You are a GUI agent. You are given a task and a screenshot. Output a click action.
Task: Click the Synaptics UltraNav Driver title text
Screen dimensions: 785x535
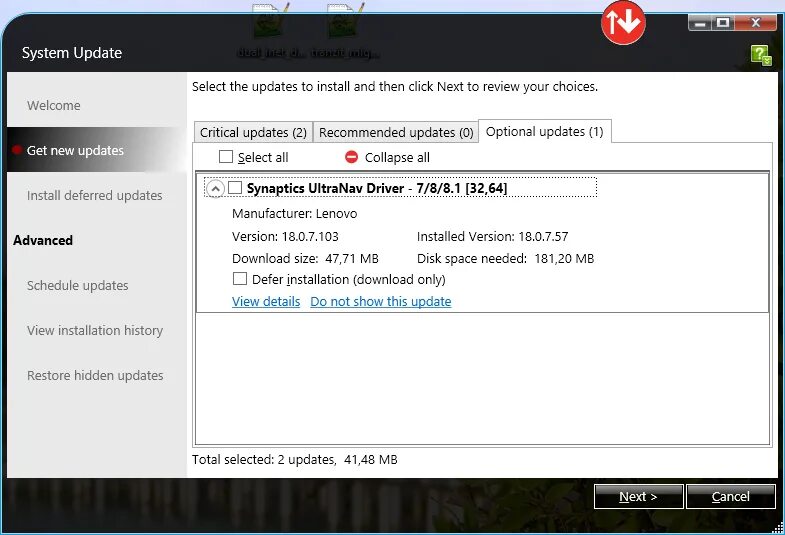[x=376, y=188]
